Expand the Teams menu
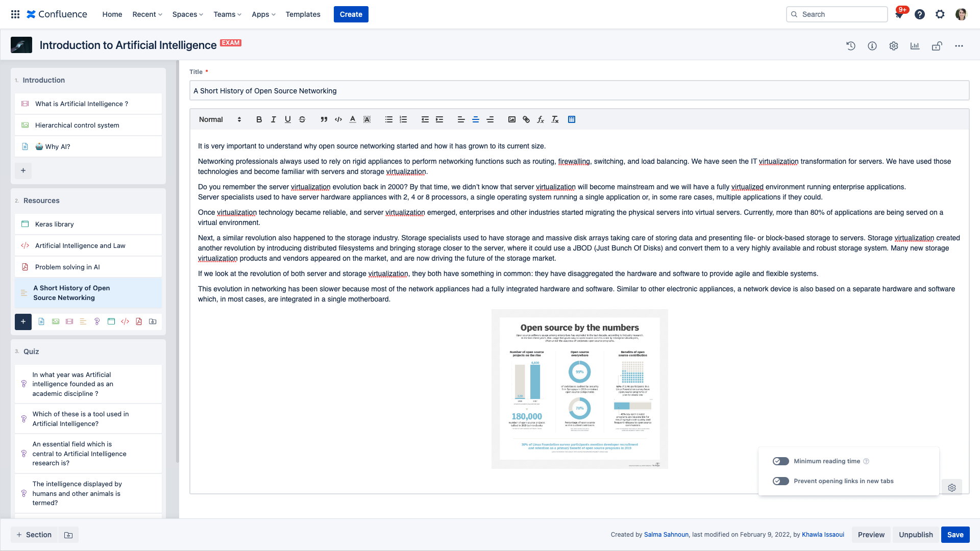 tap(227, 14)
